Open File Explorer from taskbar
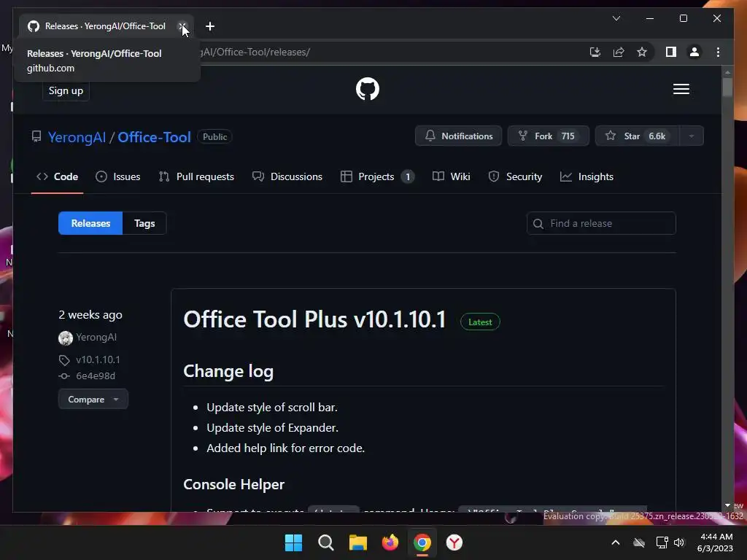 point(357,542)
